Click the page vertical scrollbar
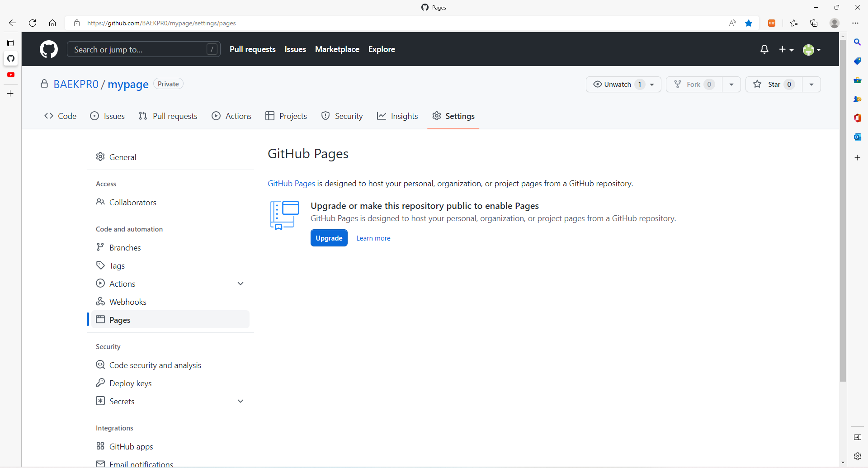This screenshot has height=468, width=868. click(843, 211)
